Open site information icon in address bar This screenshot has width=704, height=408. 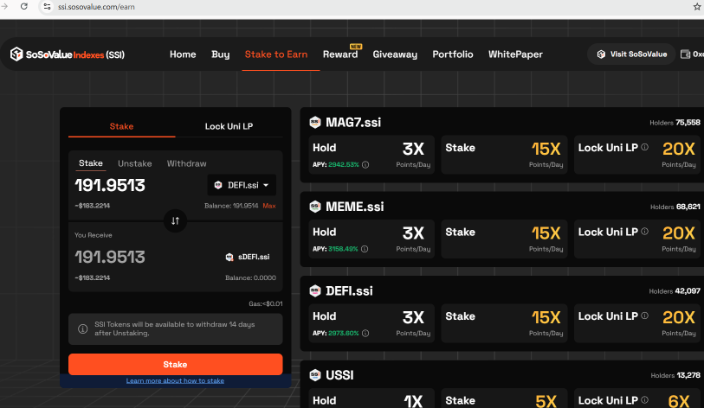(47, 7)
